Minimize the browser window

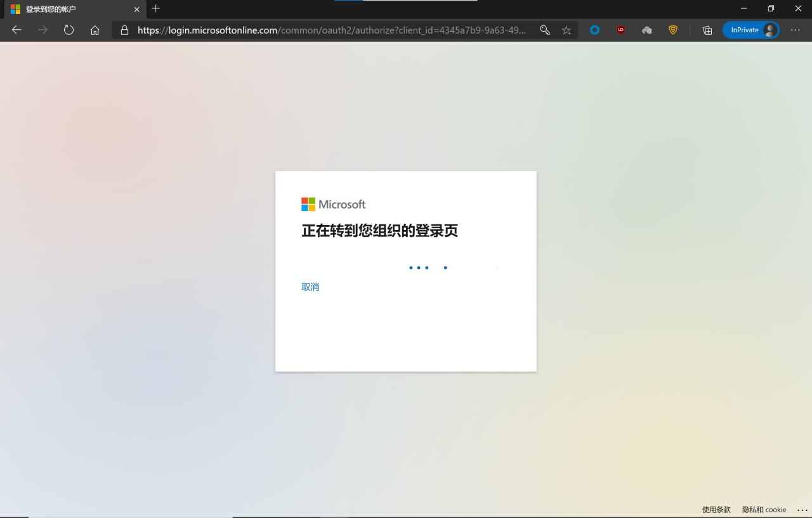tap(743, 9)
